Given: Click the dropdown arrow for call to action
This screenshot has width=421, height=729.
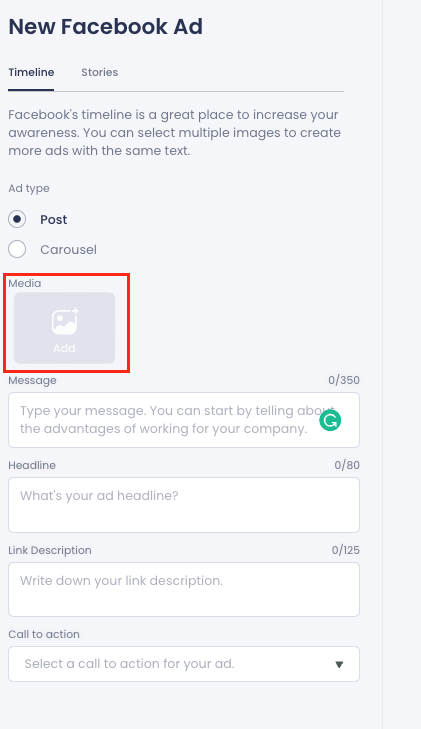Looking at the screenshot, I should (x=339, y=664).
